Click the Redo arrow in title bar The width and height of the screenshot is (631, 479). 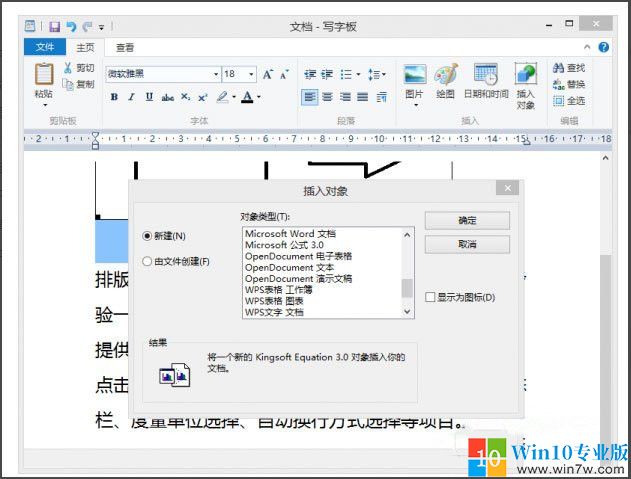(x=87, y=27)
